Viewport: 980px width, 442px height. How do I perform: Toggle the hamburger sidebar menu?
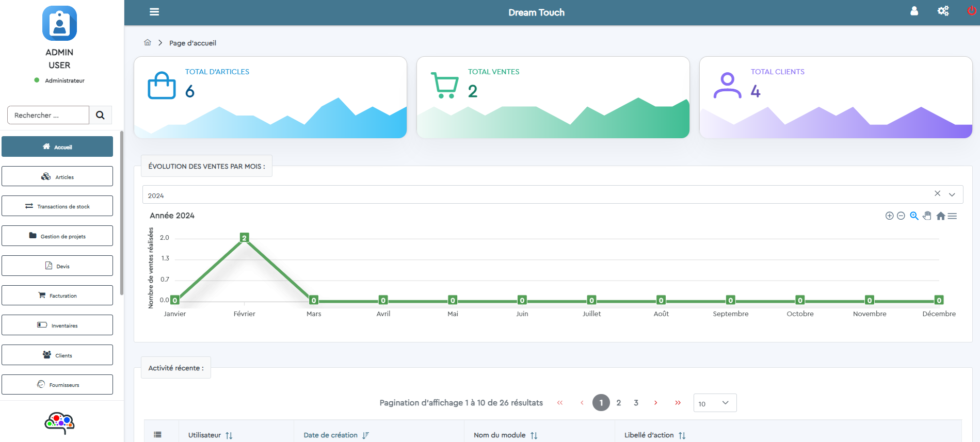click(x=154, y=12)
